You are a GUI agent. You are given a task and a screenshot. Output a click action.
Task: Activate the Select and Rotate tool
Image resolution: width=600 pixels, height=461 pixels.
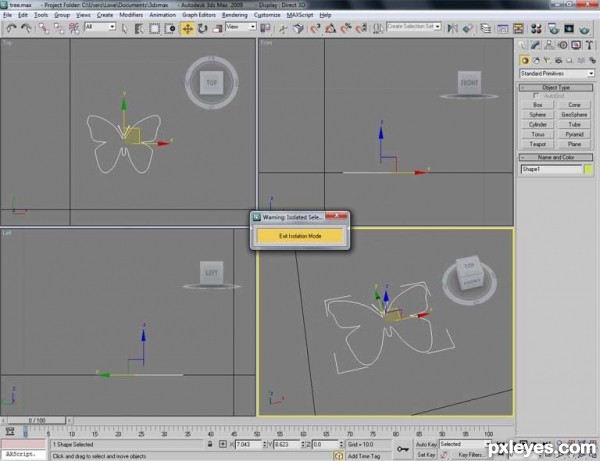(x=202, y=28)
